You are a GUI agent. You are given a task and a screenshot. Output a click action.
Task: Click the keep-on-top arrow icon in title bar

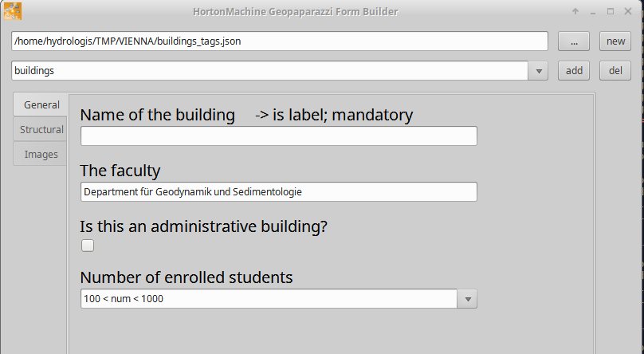[x=575, y=11]
